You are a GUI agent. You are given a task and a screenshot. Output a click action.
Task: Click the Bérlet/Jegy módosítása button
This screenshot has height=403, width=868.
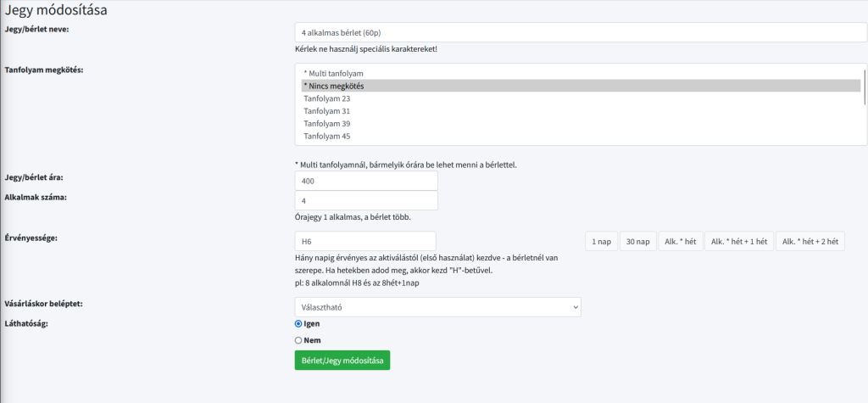click(x=342, y=361)
